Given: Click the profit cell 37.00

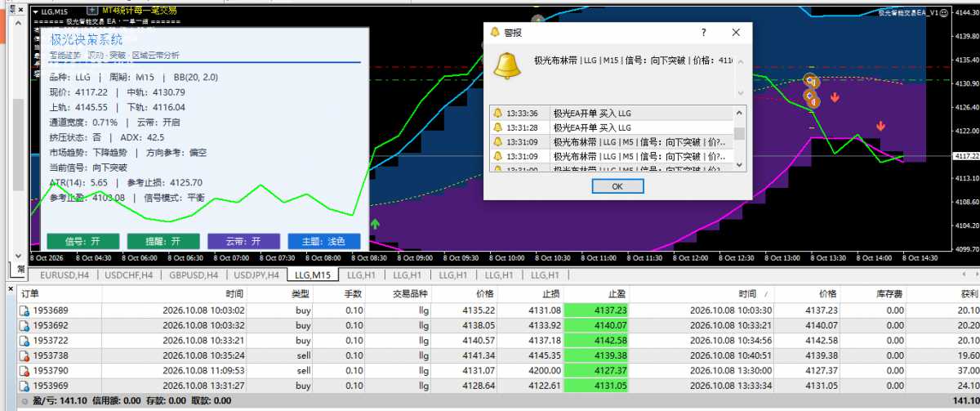Looking at the screenshot, I should pyautogui.click(x=969, y=370).
